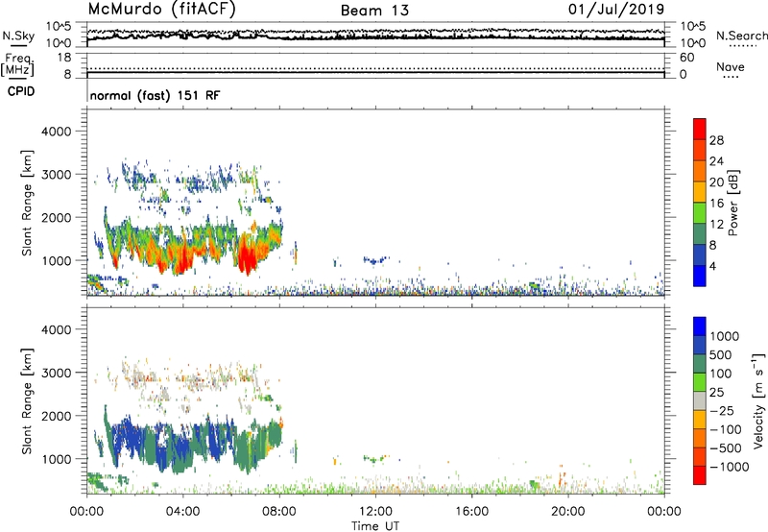Click the 'N.Sky' axis label
Screen dimensions: 768x532
coord(18,36)
